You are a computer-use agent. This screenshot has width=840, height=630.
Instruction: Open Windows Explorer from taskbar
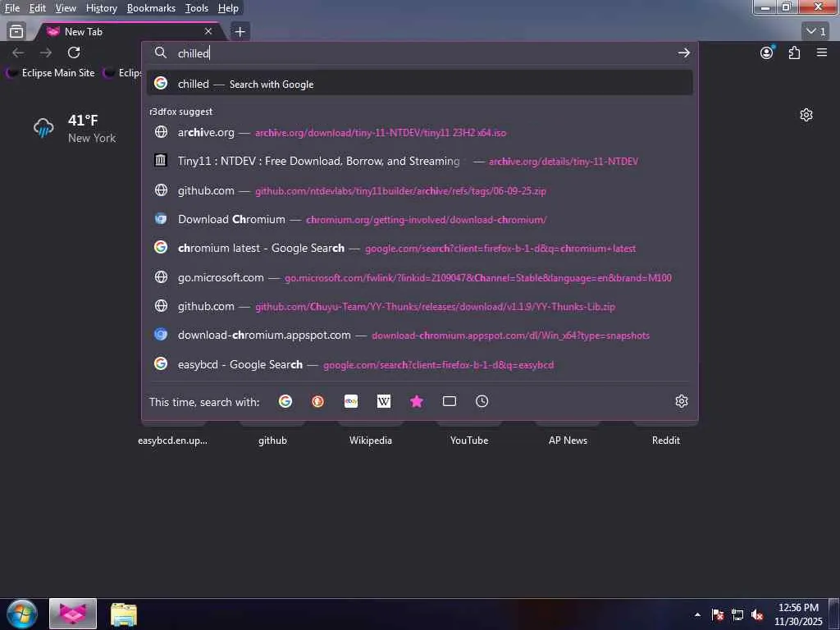click(124, 614)
